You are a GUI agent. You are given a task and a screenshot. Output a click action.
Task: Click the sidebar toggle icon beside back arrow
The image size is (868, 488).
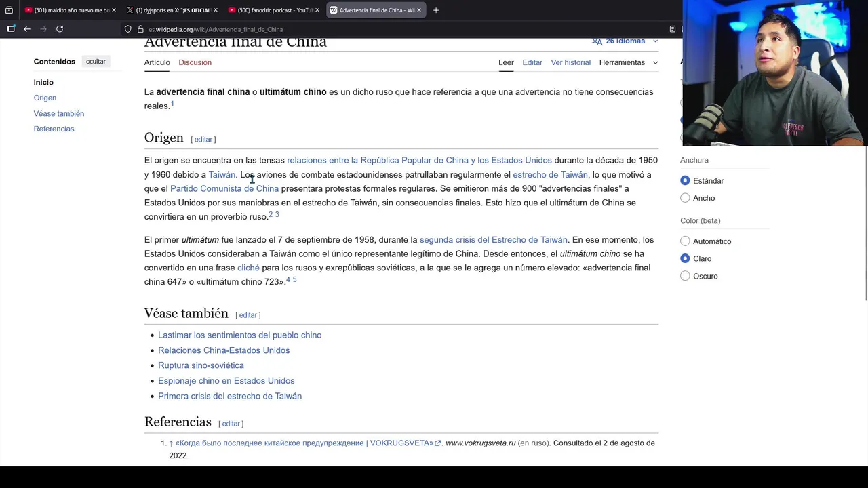click(x=11, y=29)
